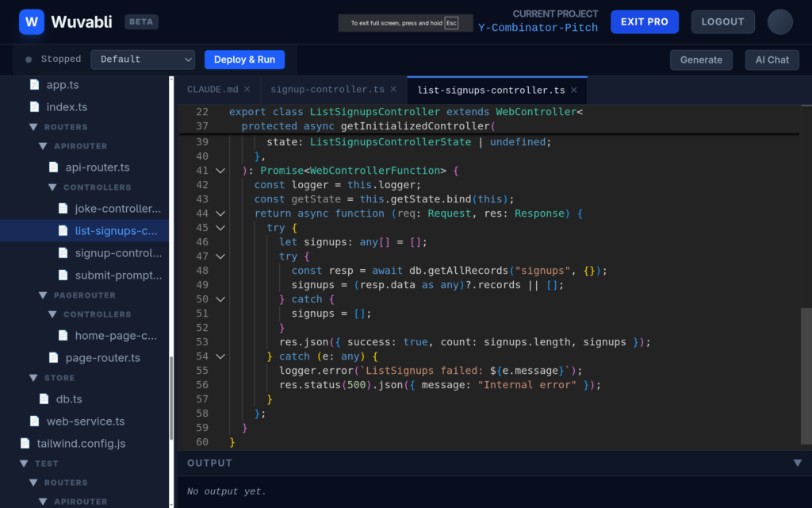This screenshot has height=508, width=812.
Task: Open the Default environment dropdown
Action: (143, 60)
